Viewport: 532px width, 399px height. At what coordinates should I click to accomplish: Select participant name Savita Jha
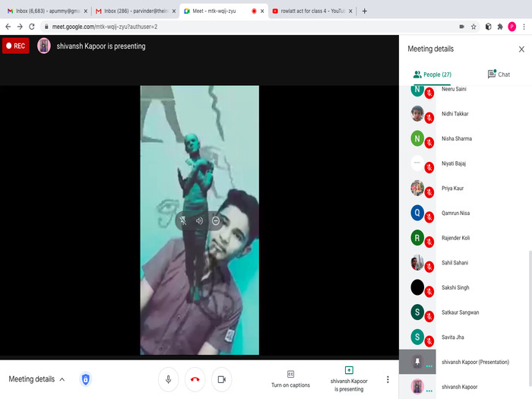pyautogui.click(x=453, y=337)
